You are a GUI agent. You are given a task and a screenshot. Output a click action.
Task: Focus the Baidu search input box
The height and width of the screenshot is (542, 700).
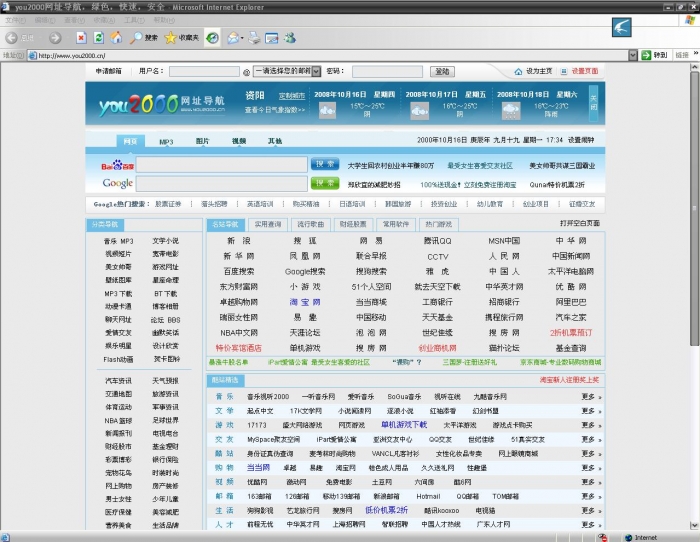(221, 164)
